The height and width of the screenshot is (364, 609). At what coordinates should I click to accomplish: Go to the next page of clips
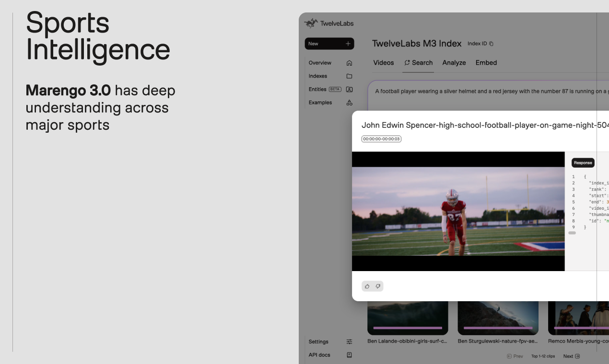pos(570,356)
